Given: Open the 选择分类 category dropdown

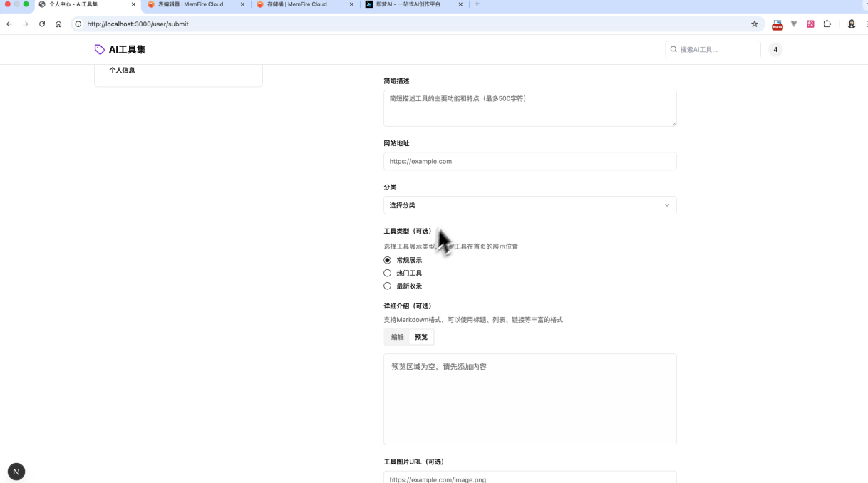Looking at the screenshot, I should [529, 205].
